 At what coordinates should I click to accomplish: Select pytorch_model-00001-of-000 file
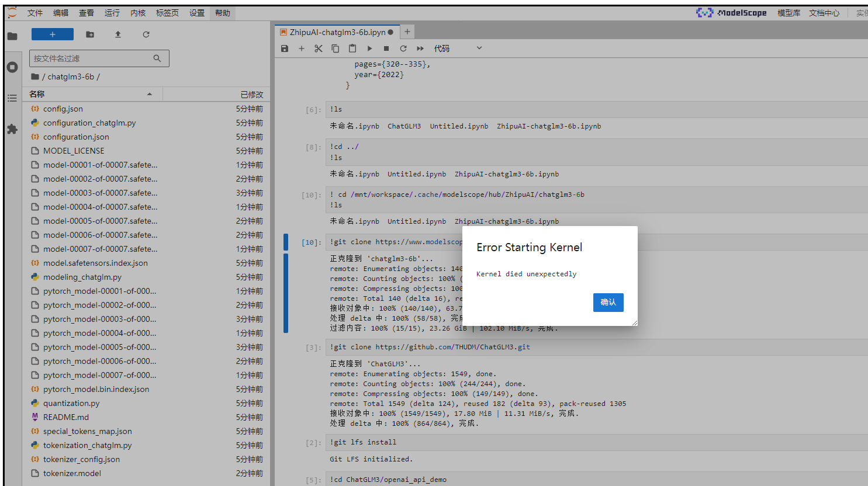[x=146, y=291]
